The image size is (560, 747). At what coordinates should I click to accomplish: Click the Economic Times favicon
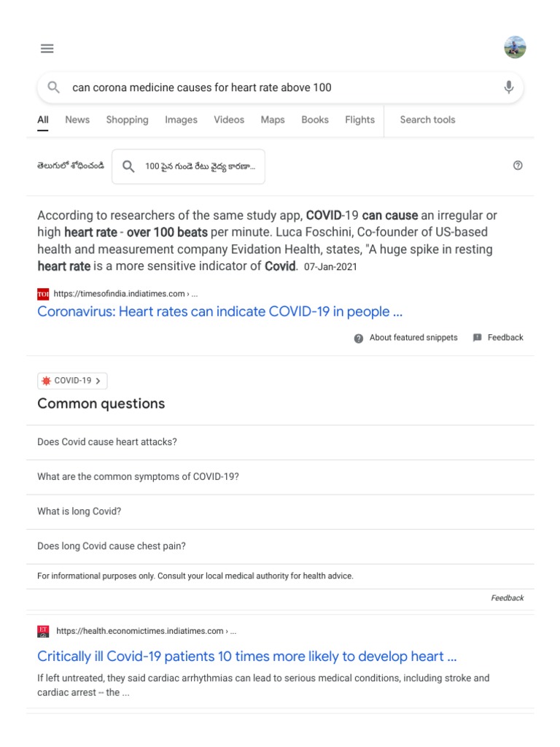point(43,631)
